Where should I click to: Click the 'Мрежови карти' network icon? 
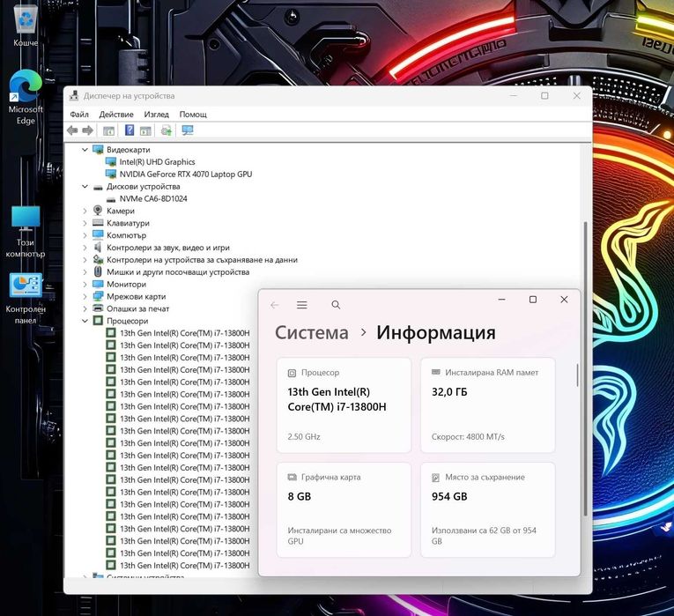tap(98, 296)
